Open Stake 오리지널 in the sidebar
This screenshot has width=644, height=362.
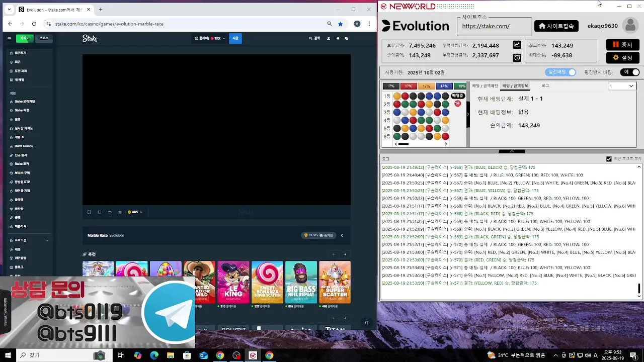pos(24,102)
